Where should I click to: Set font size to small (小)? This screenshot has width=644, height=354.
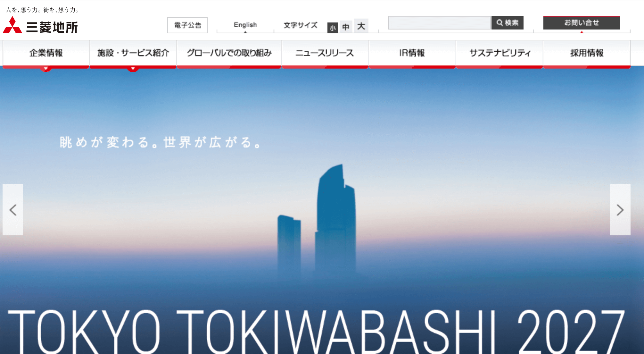click(333, 28)
